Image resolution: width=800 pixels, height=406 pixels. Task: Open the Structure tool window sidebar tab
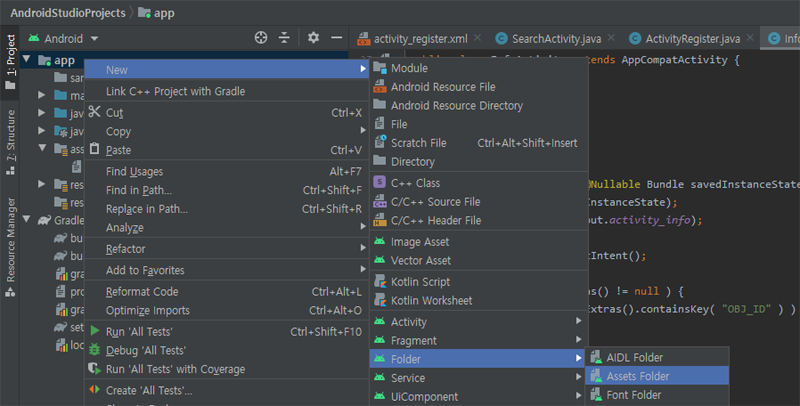pos(10,142)
